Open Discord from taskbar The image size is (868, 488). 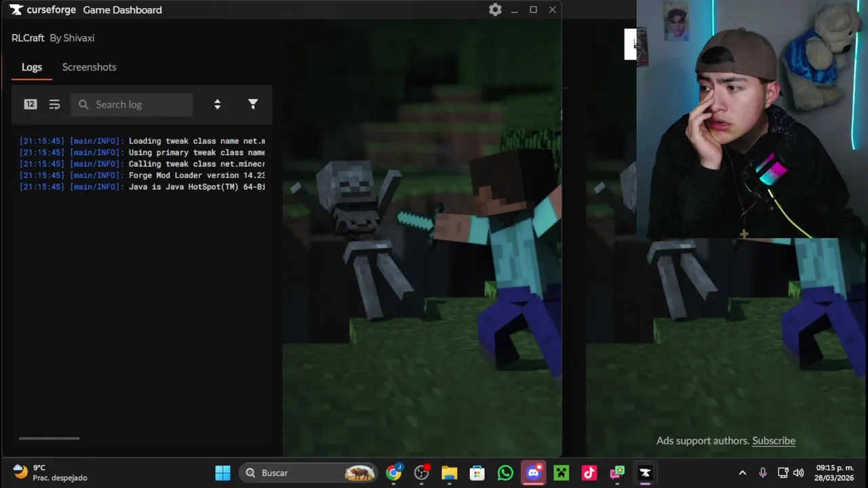pos(534,473)
